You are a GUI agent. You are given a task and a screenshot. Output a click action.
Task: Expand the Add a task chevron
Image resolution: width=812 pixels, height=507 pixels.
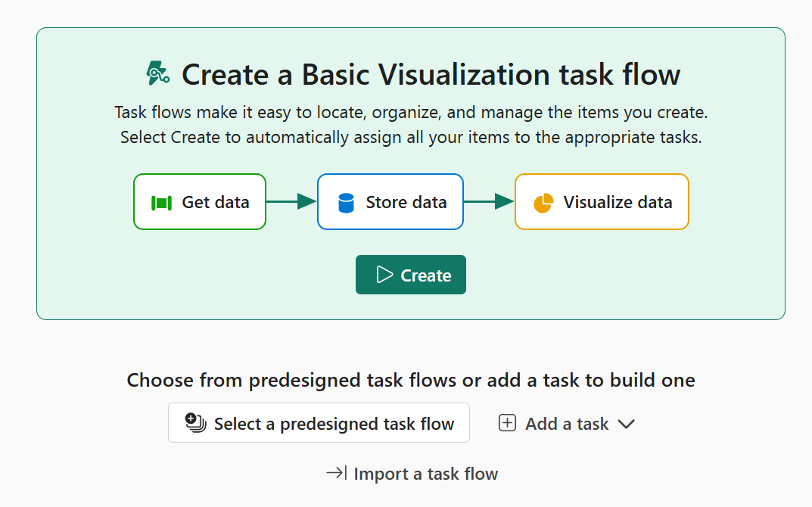point(626,424)
